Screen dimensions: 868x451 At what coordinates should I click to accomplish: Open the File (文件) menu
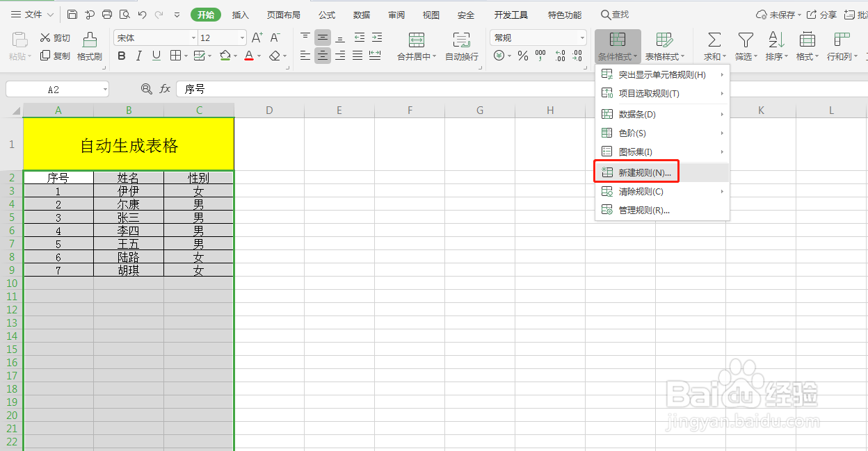pyautogui.click(x=33, y=15)
